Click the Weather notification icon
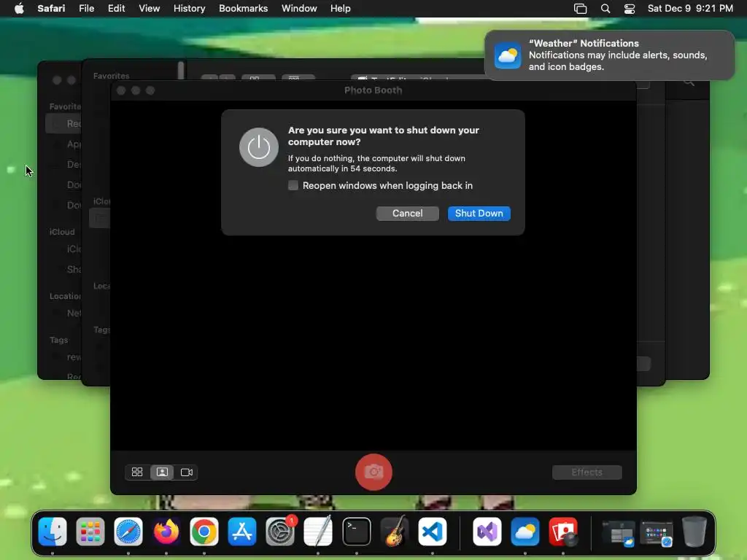Screen dimensions: 747x560 coord(508,55)
